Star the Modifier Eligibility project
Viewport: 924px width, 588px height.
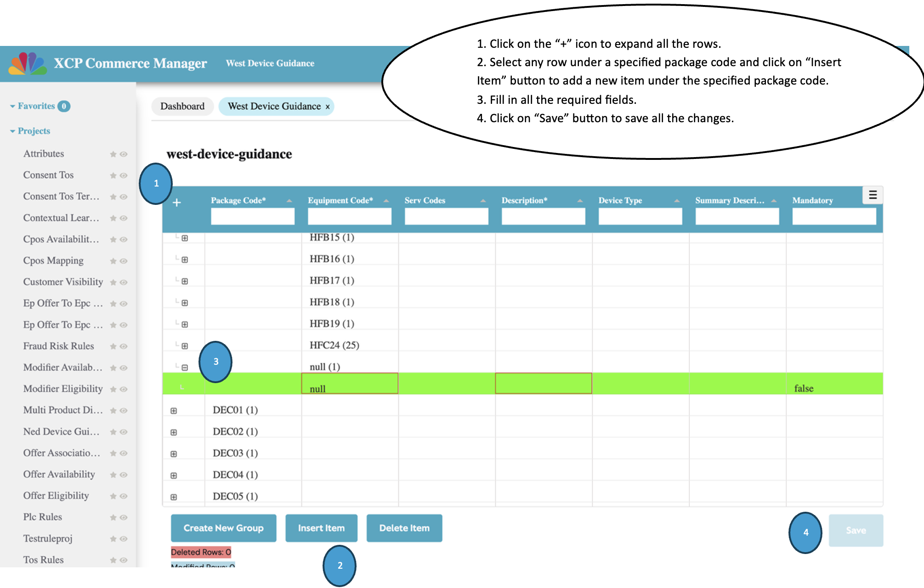click(113, 389)
